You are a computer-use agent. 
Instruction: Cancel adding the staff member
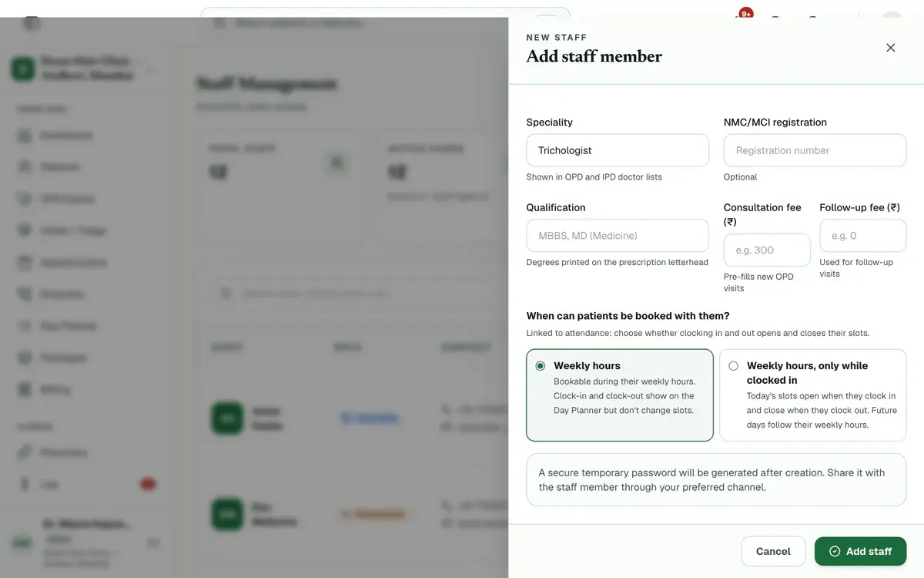[773, 552]
